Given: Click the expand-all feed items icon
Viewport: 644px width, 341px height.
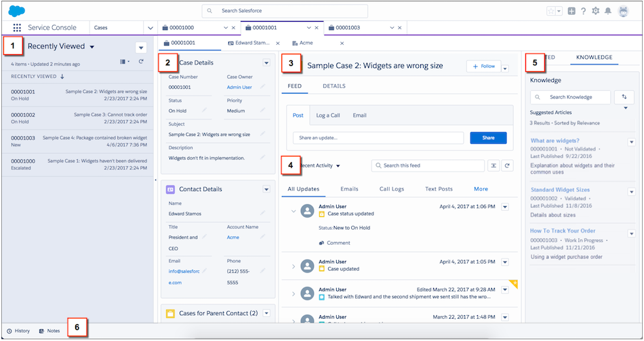Looking at the screenshot, I should [494, 165].
